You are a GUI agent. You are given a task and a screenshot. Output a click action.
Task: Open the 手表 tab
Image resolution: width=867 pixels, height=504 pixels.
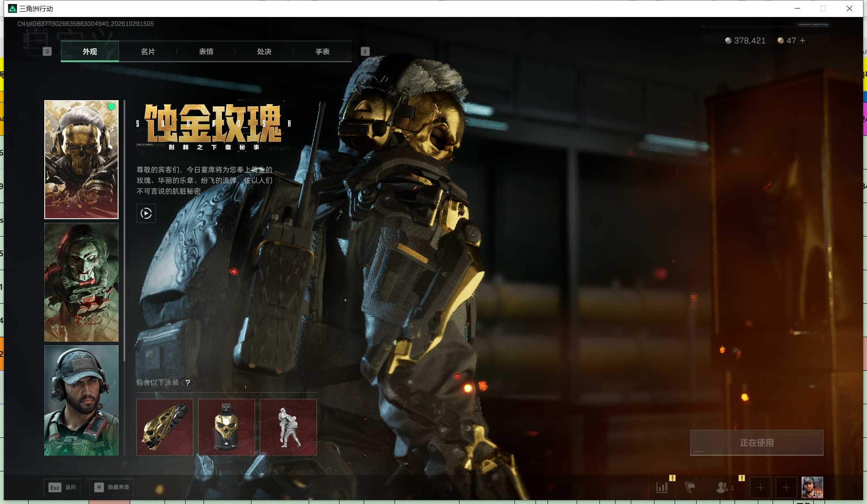point(322,51)
